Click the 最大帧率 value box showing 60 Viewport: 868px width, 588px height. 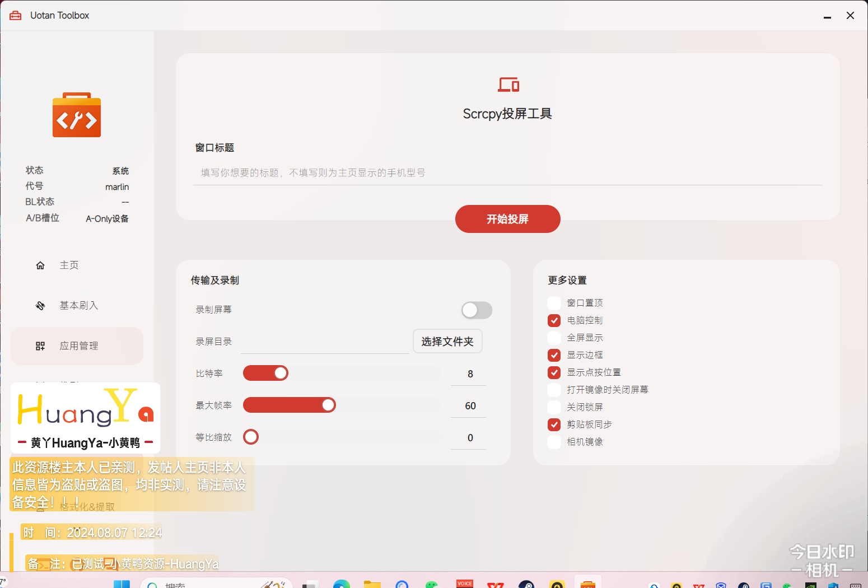pos(468,406)
